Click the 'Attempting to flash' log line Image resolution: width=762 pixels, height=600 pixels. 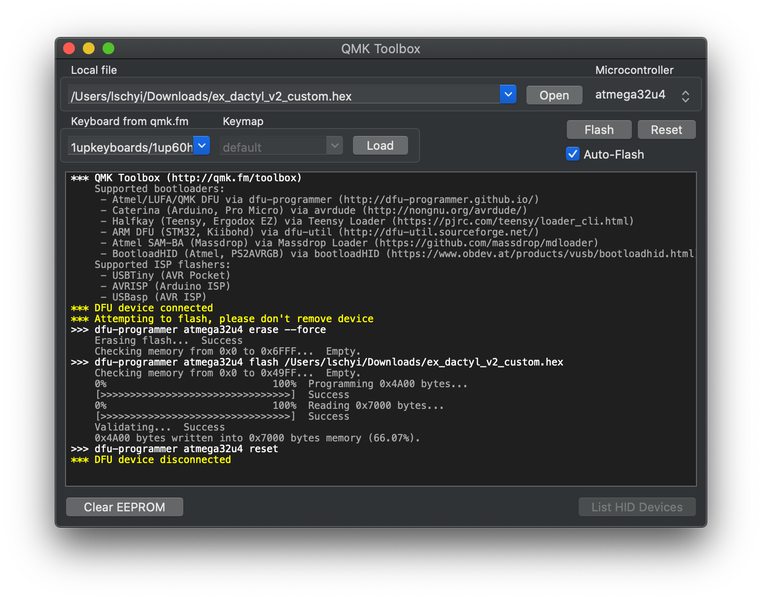click(222, 319)
